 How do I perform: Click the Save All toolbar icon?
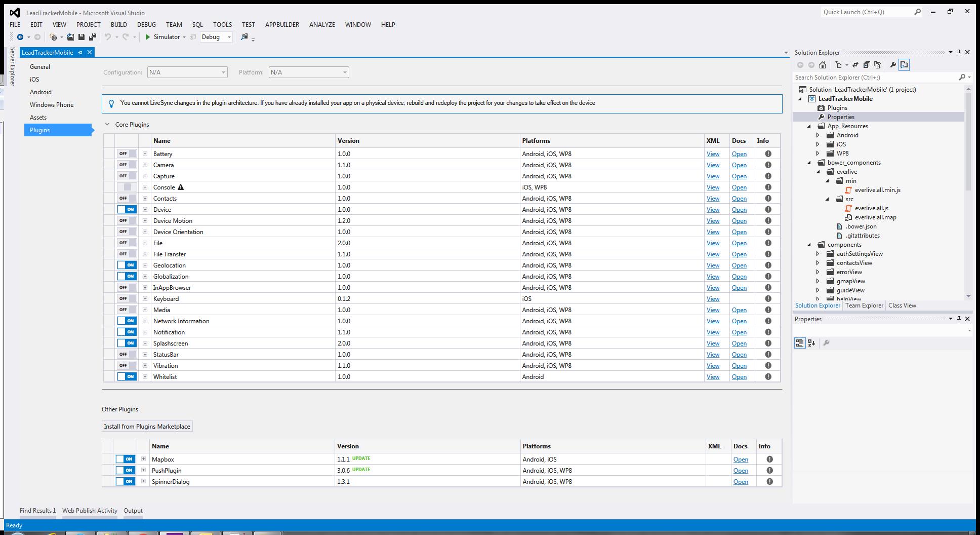92,37
